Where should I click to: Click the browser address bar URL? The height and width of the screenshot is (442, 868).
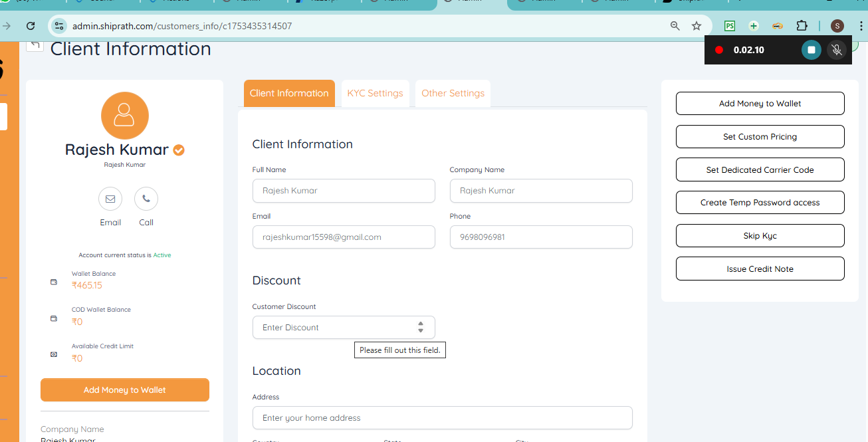pos(182,26)
